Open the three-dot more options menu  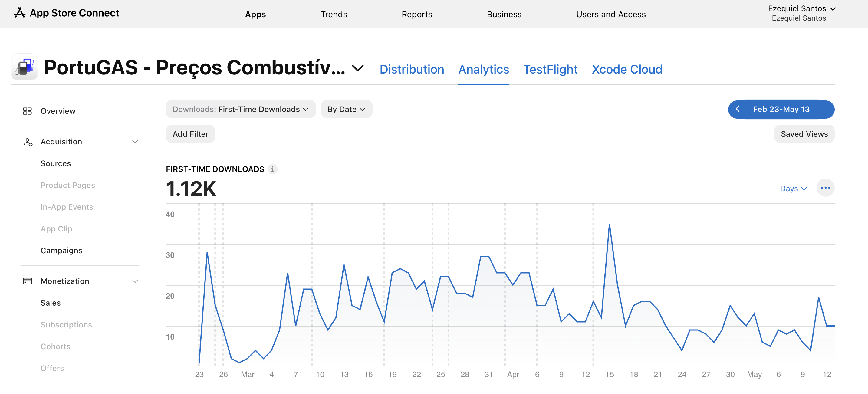pyautogui.click(x=825, y=188)
